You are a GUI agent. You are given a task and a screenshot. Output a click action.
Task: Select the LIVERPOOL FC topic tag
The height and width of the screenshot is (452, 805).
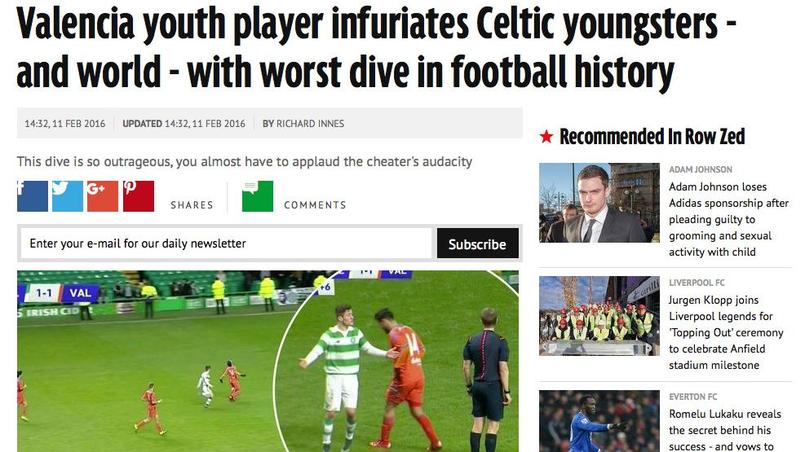click(697, 282)
